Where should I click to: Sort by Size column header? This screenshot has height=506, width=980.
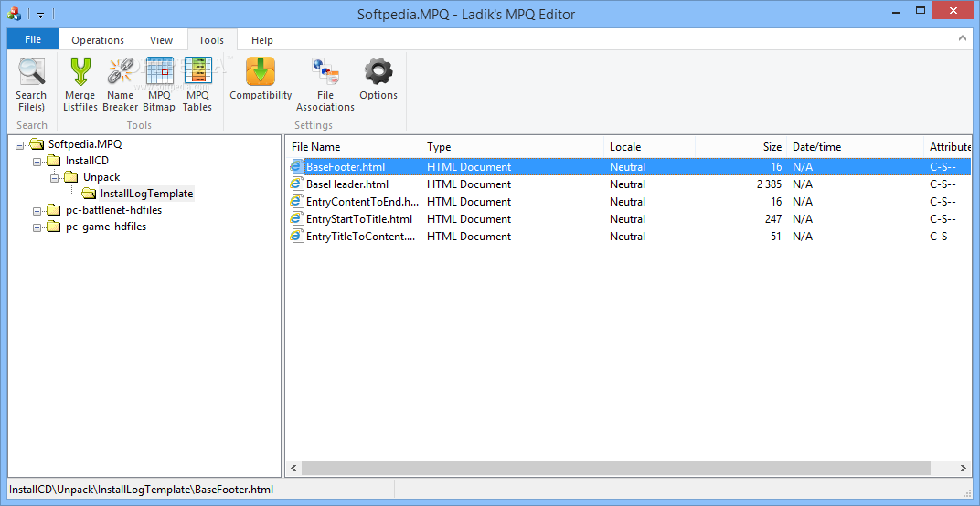740,147
